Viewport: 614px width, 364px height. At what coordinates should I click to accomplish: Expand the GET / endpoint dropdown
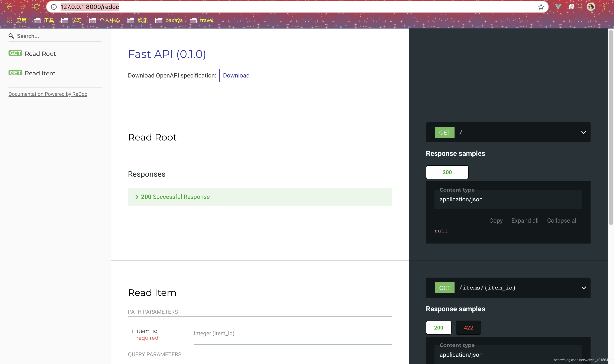click(x=584, y=132)
